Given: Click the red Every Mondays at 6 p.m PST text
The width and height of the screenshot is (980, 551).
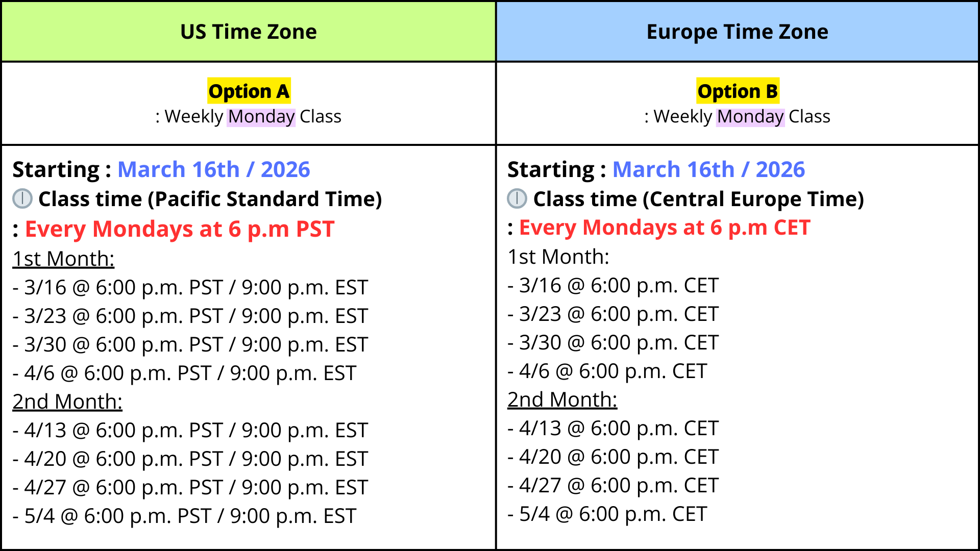Looking at the screenshot, I should [x=180, y=229].
